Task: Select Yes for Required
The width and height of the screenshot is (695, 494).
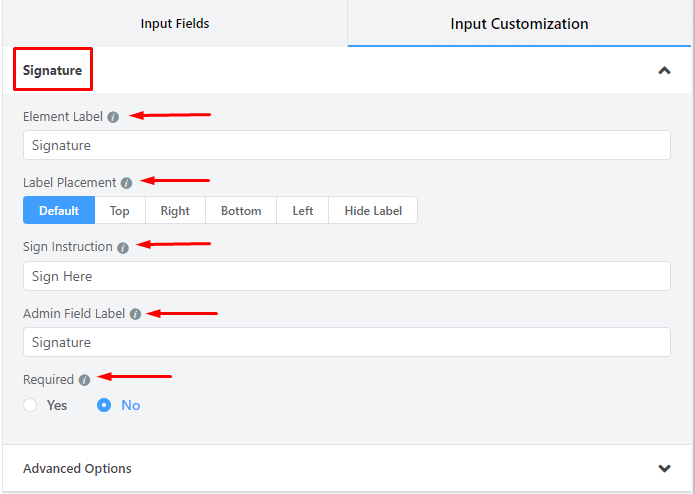Action: point(31,405)
